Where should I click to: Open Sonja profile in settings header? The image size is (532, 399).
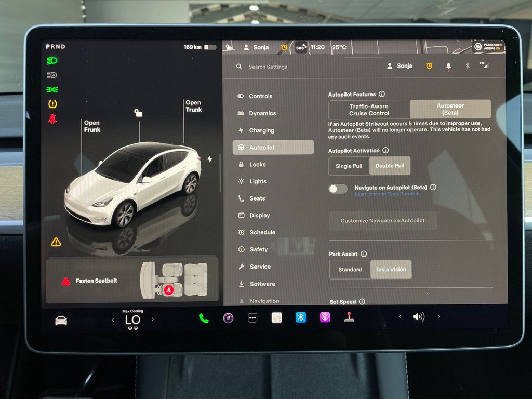[x=400, y=66]
